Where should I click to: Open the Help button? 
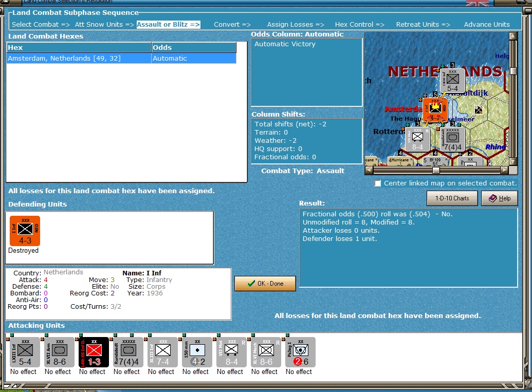[500, 198]
